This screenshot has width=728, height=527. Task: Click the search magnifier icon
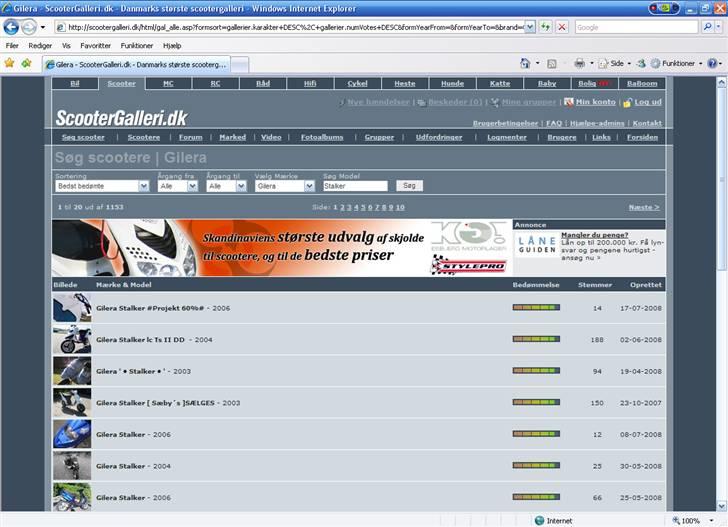coord(708,27)
